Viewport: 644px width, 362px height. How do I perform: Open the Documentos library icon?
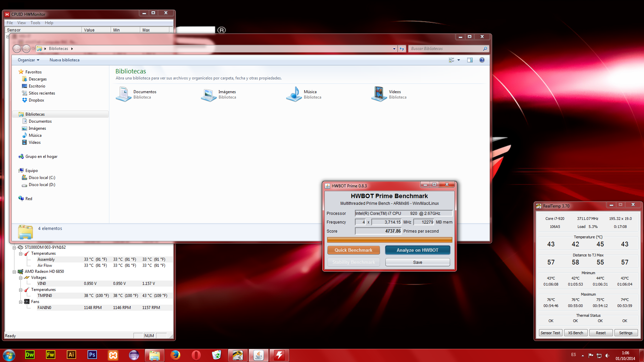[123, 94]
